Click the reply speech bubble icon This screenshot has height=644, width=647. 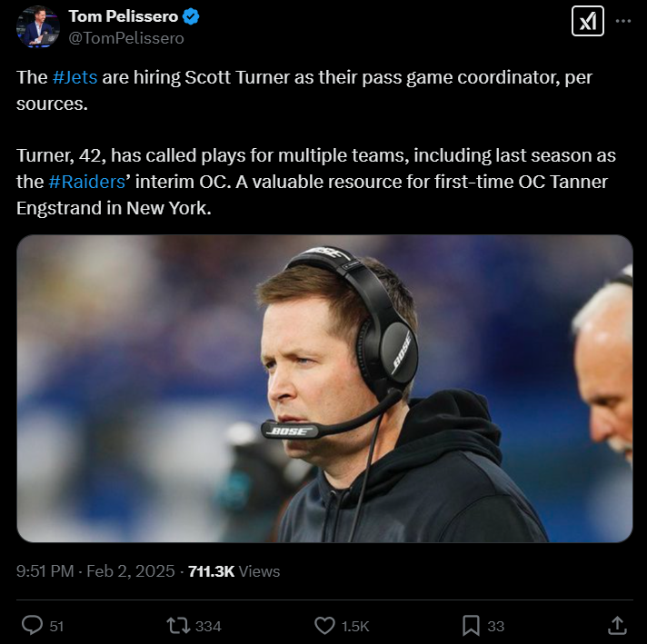click(32, 625)
